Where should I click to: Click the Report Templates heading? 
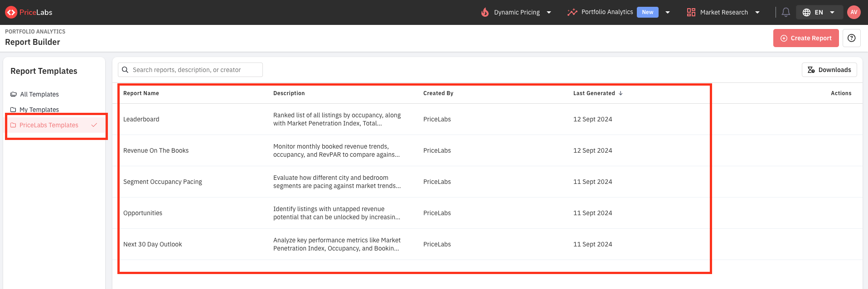coord(44,71)
